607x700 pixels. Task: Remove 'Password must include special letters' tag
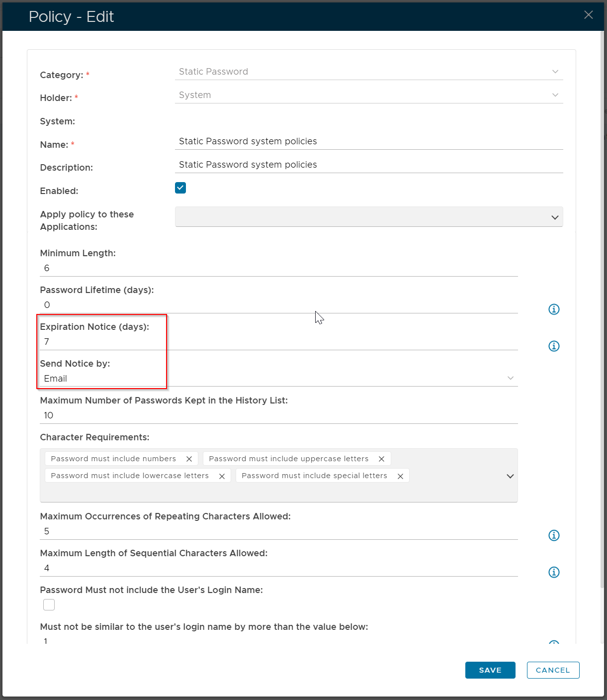[x=400, y=476]
